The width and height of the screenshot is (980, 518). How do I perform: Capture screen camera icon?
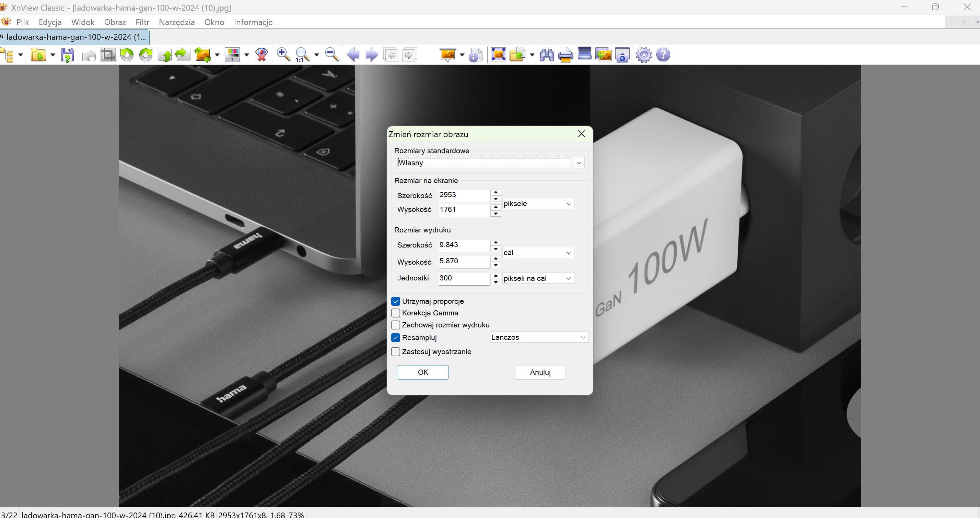tap(622, 55)
